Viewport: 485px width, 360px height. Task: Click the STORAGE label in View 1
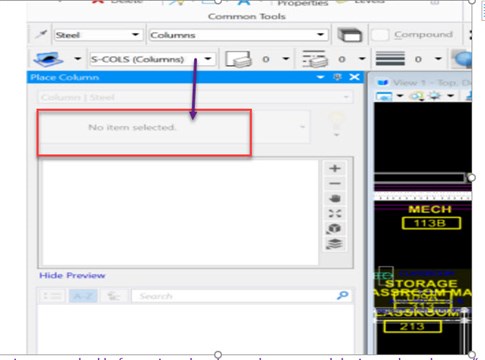[x=421, y=284]
